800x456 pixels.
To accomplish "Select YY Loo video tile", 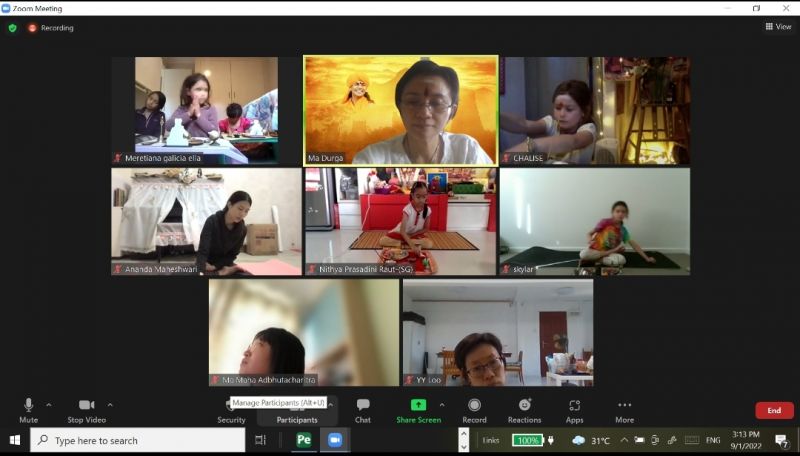I will [x=498, y=333].
